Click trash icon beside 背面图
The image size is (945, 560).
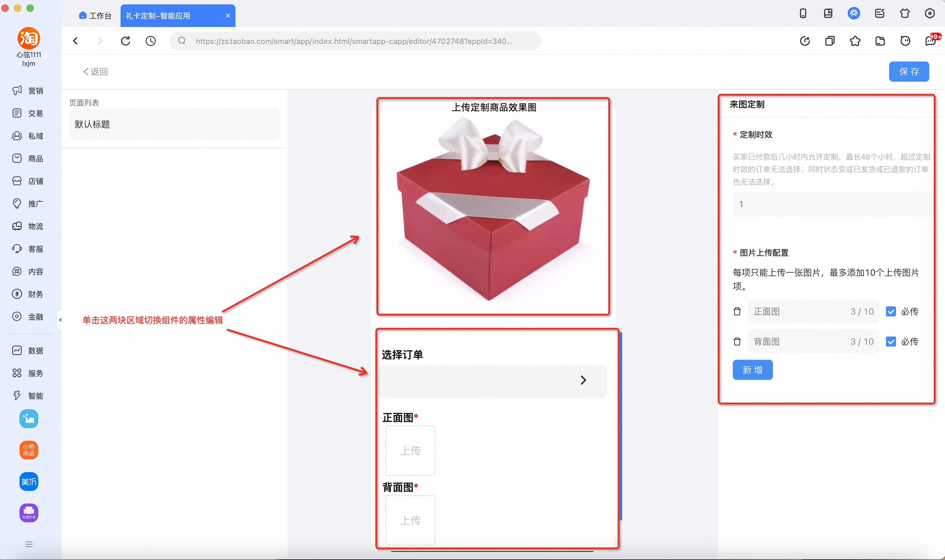[737, 342]
